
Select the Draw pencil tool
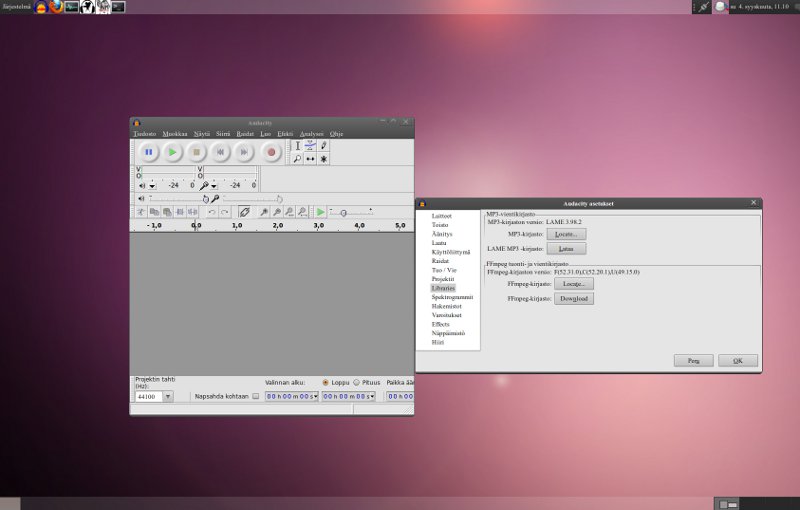pyautogui.click(x=323, y=146)
